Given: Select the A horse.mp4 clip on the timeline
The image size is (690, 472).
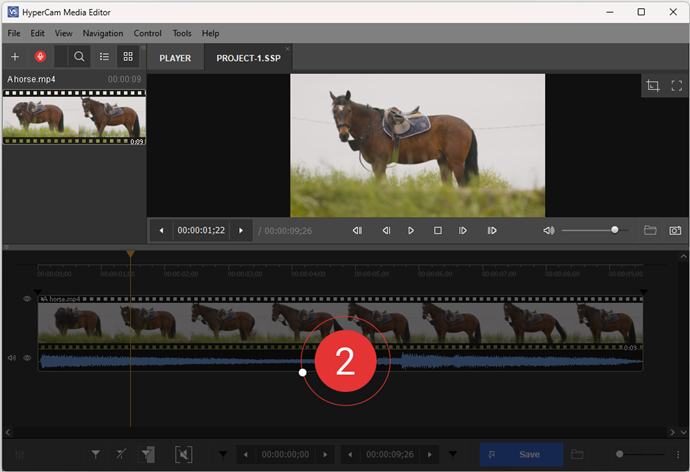Looking at the screenshot, I should click(340, 323).
